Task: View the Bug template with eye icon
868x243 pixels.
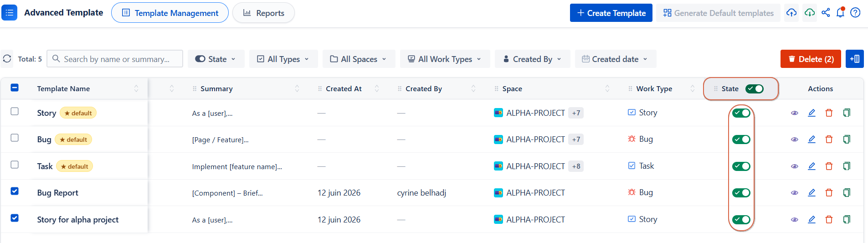Action: point(795,140)
